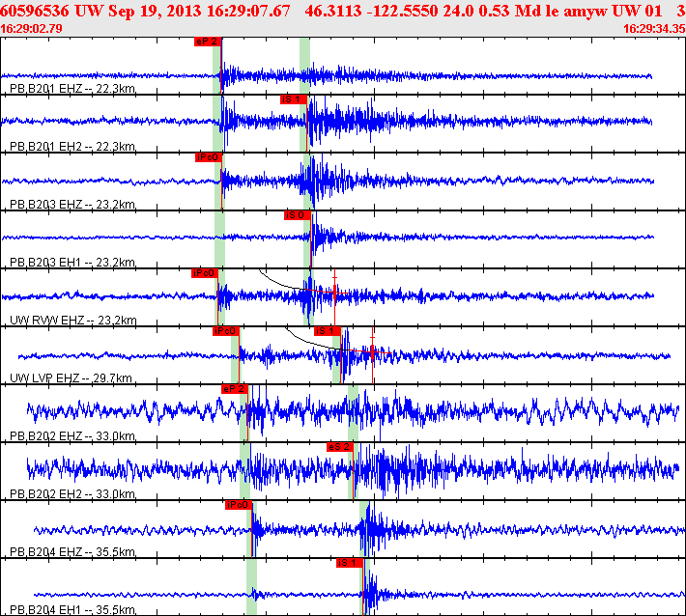Click the eS 2 pick flag on PB.B202 EH2

(339, 447)
